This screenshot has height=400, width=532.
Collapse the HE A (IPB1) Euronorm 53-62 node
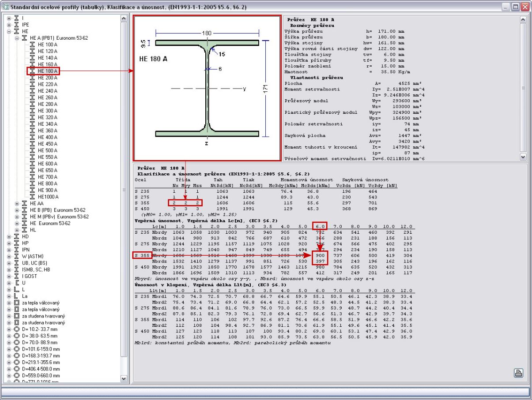17,38
